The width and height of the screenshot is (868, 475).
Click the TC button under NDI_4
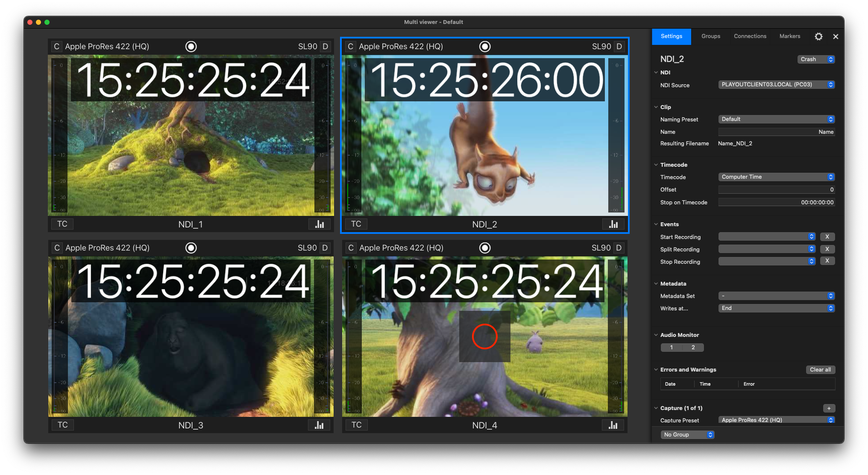pyautogui.click(x=357, y=425)
